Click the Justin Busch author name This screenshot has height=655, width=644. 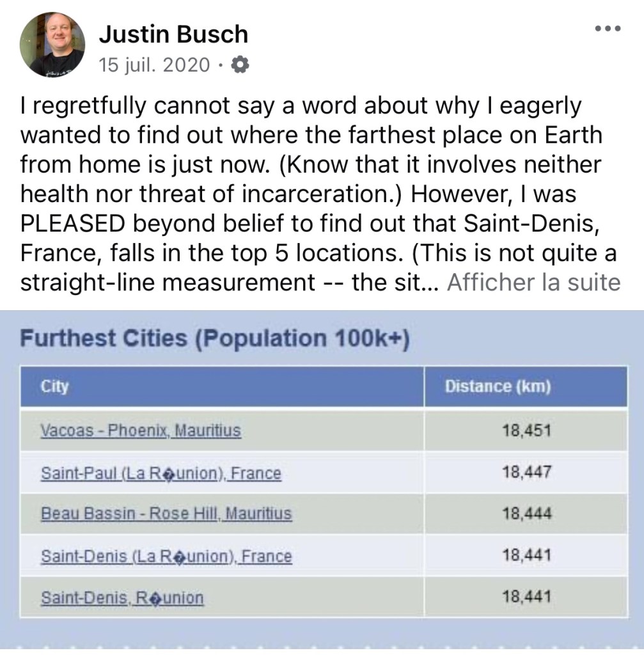tap(173, 35)
